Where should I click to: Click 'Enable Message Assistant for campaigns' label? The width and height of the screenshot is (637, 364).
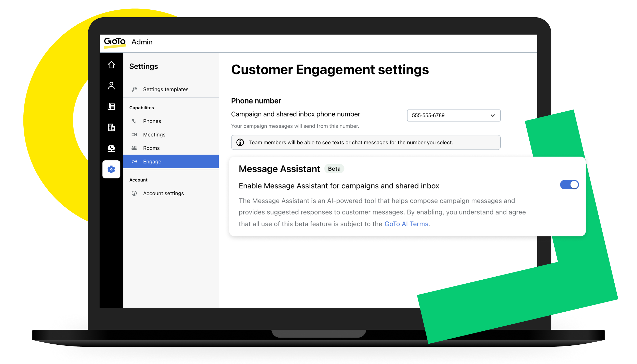point(339,186)
